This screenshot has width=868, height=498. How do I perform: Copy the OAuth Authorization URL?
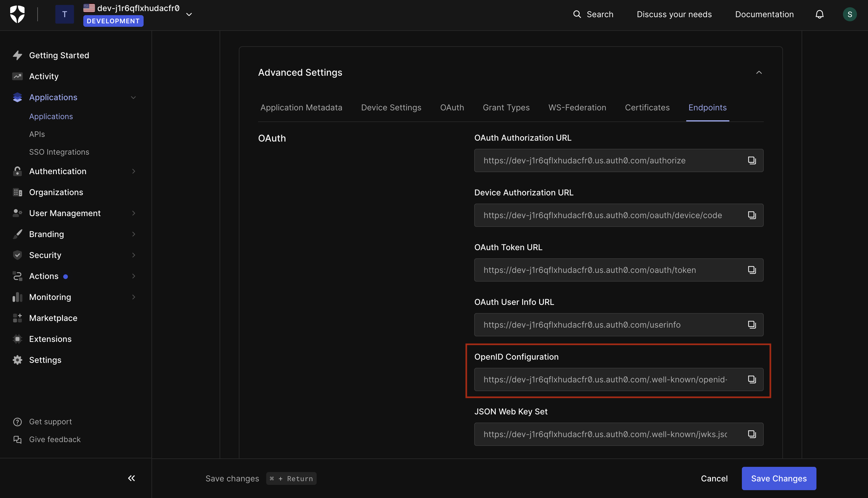tap(752, 160)
